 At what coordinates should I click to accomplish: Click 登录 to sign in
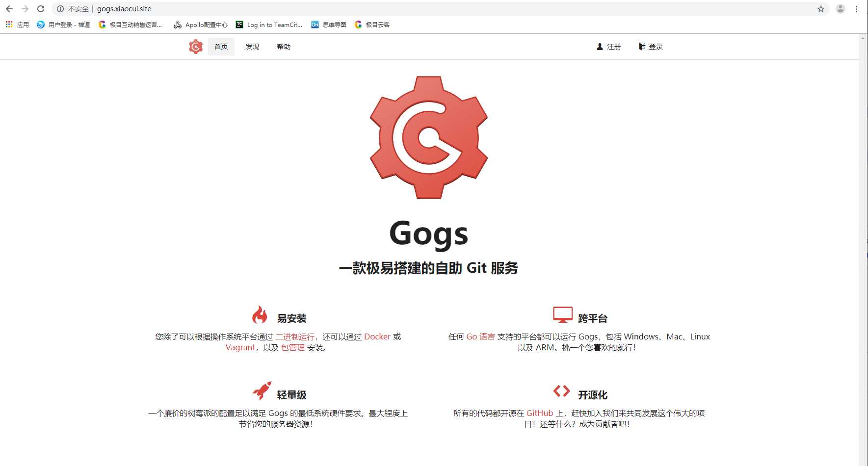(651, 47)
